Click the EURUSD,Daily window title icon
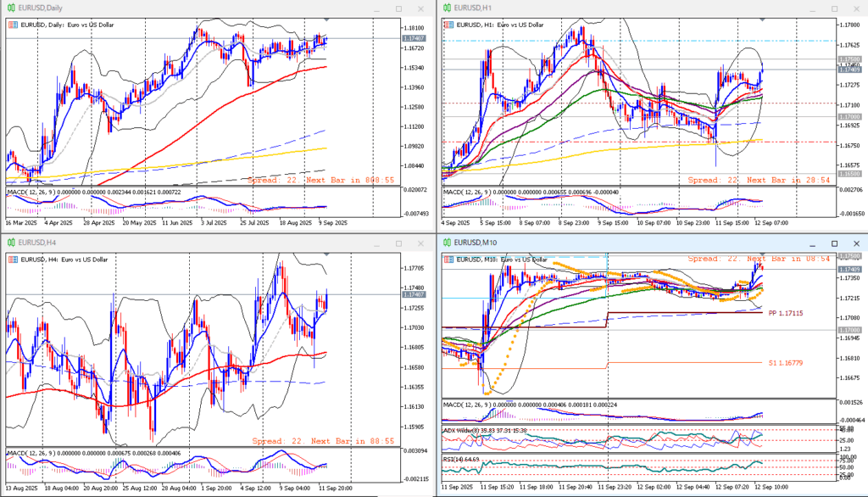The image size is (868, 497). [x=11, y=8]
